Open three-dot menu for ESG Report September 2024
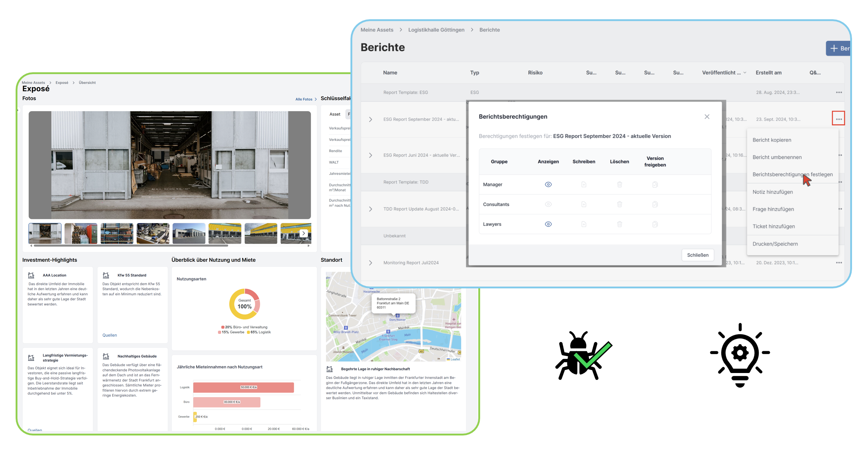Viewport: 868px width, 454px height. [839, 119]
